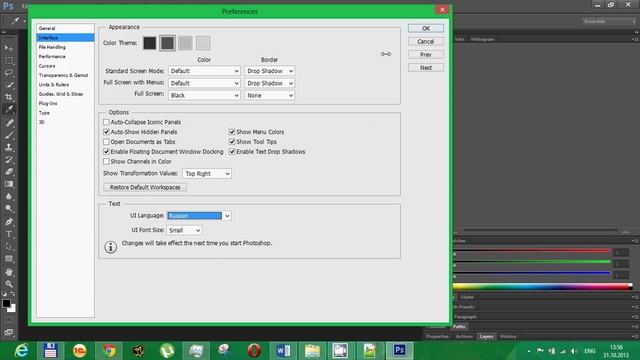
Task: Open uTorrent from taskbar
Action: (x=167, y=350)
